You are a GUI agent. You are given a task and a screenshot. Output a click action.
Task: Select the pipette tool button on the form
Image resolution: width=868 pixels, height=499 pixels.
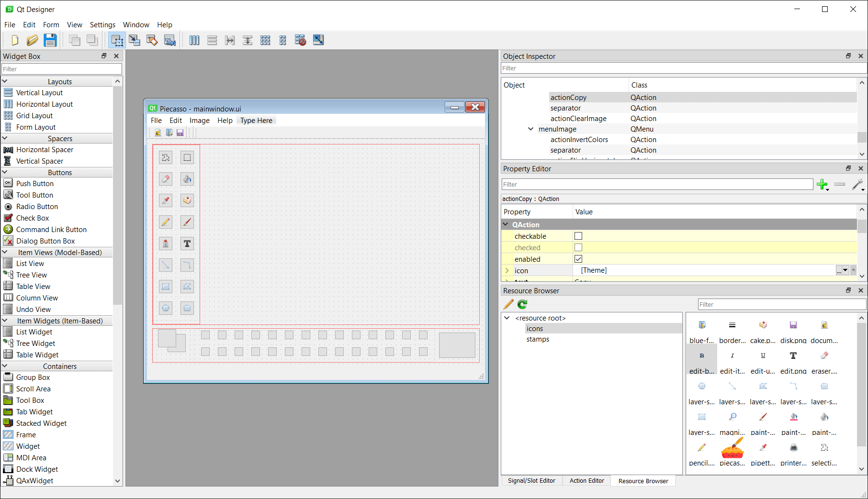tap(166, 200)
